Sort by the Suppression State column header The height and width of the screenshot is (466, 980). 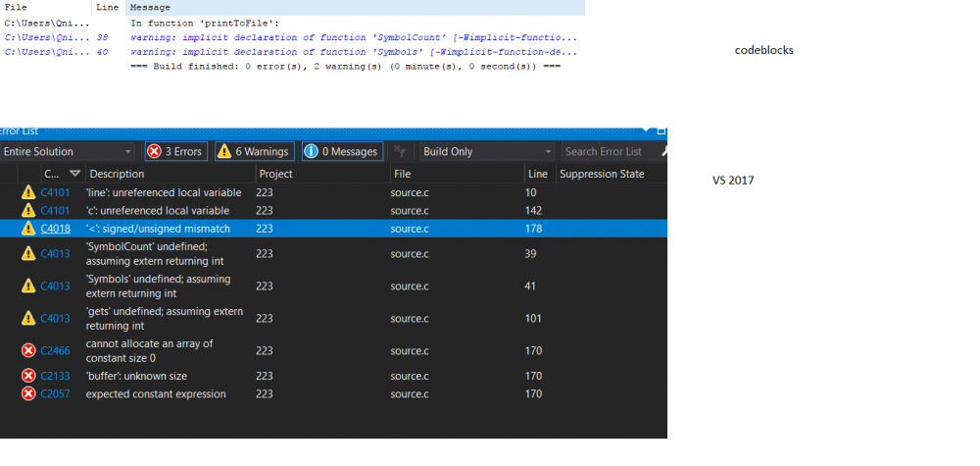(602, 174)
